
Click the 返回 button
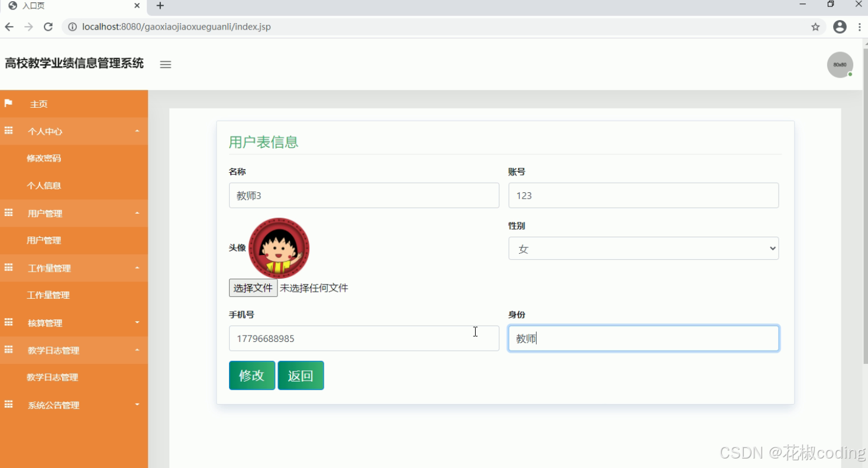tap(301, 375)
